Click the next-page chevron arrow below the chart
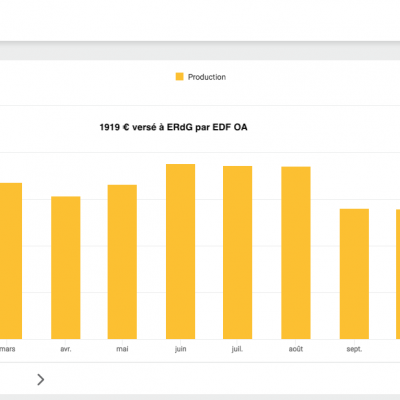Viewport: 400px width, 400px height. tap(41, 380)
